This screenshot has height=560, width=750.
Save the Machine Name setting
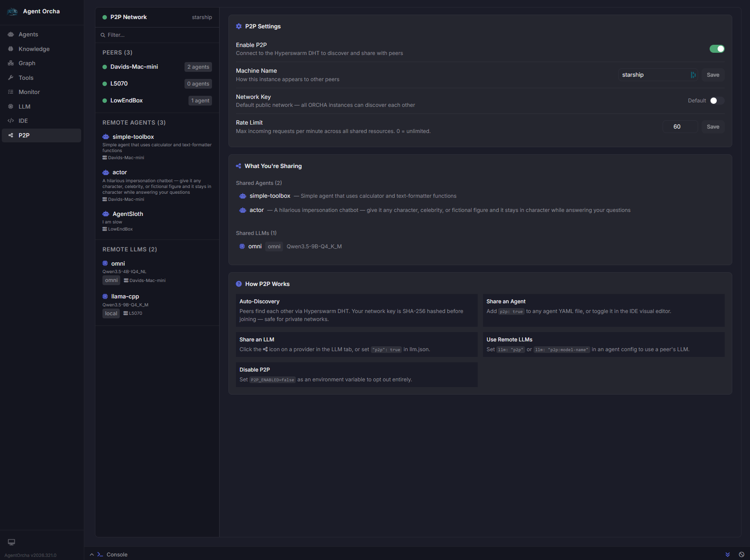click(x=713, y=75)
